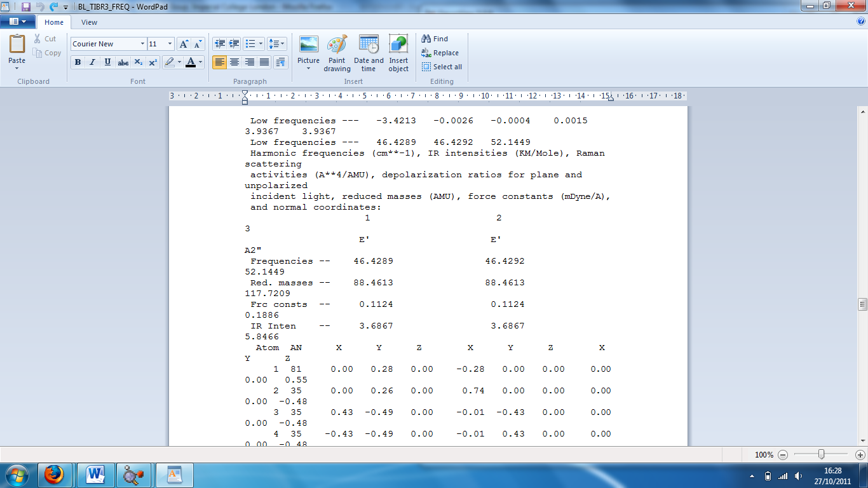
Task: Zoom out with the minus button
Action: click(x=783, y=455)
